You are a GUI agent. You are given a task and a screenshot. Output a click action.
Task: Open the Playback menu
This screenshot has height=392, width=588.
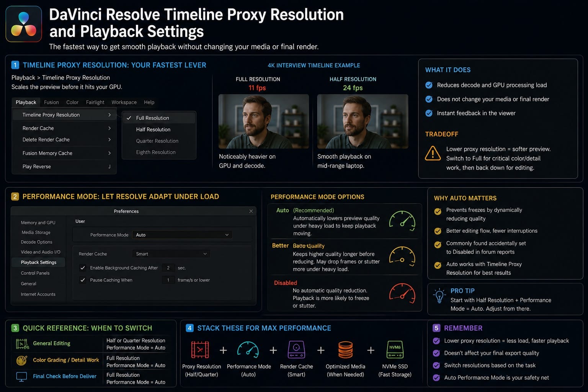point(26,102)
